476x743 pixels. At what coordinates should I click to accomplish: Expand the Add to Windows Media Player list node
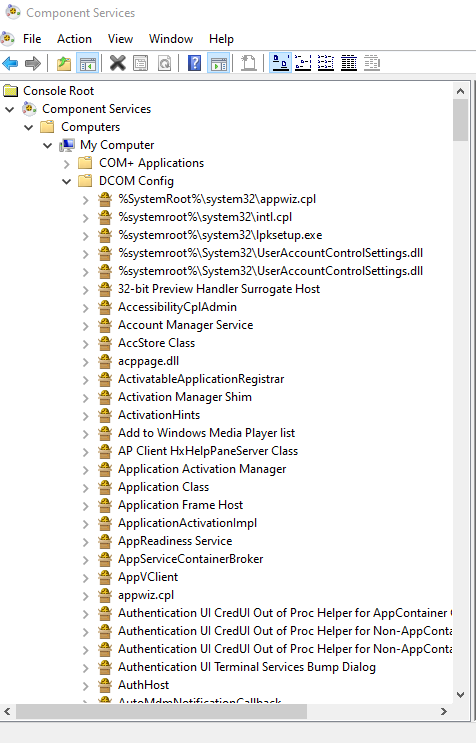tap(85, 434)
